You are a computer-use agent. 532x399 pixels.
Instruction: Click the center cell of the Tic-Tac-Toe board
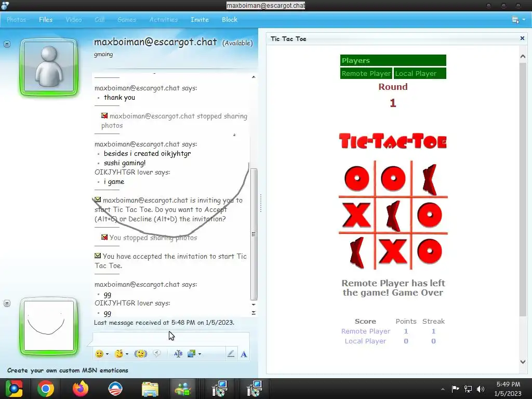pyautogui.click(x=393, y=216)
